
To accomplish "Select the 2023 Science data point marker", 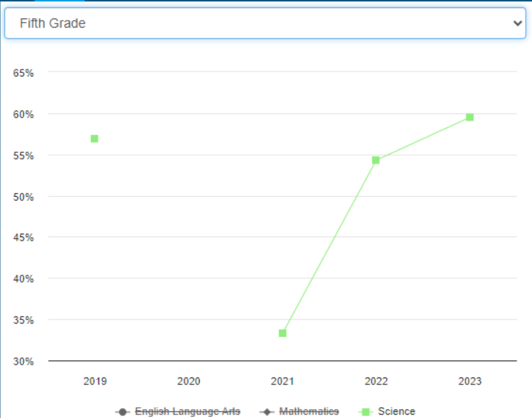I will click(470, 117).
